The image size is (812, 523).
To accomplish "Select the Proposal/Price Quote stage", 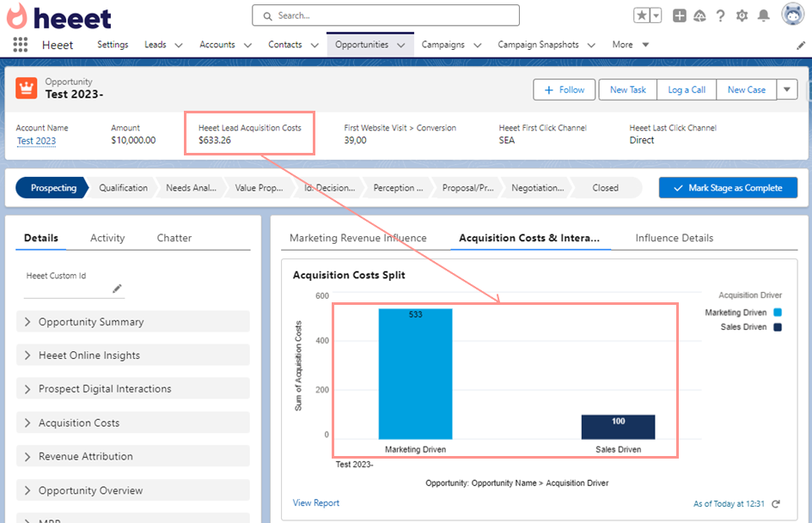I will (x=467, y=188).
